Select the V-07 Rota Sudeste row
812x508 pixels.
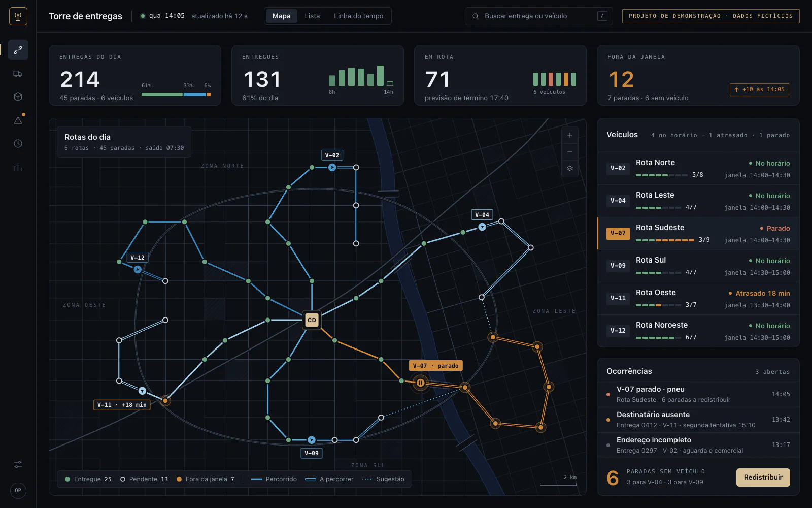click(698, 234)
